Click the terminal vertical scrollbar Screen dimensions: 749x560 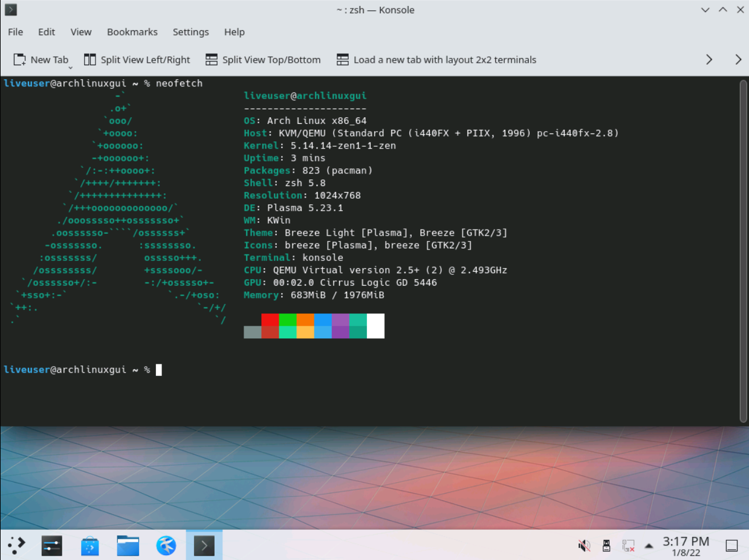coord(744,251)
